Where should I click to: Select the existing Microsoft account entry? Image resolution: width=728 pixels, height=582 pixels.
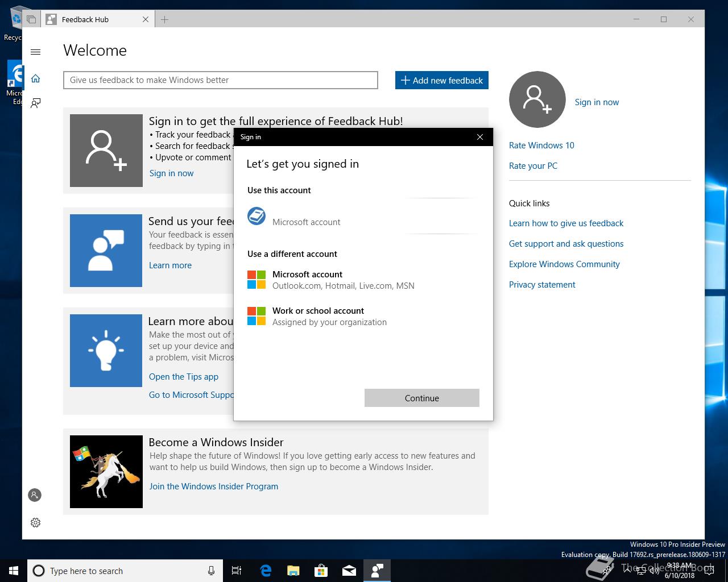tap(363, 217)
